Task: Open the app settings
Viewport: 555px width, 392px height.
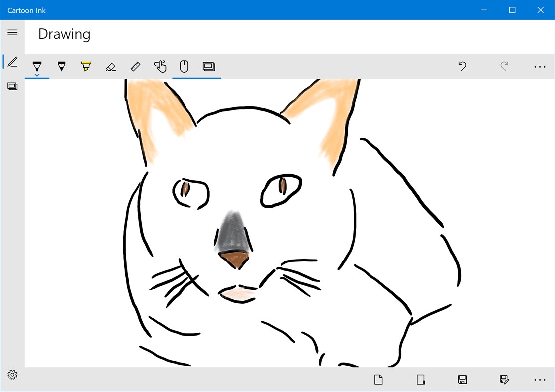Action: 12,374
